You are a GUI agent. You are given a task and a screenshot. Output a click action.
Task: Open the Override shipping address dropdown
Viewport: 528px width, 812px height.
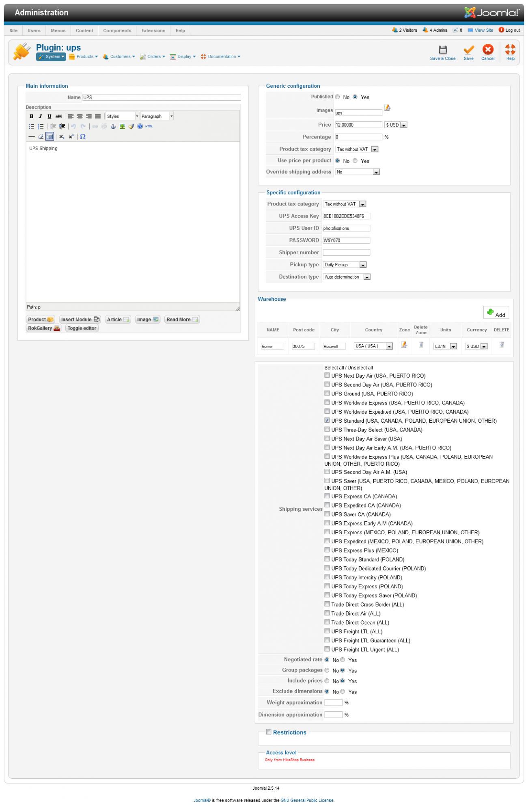coord(358,172)
